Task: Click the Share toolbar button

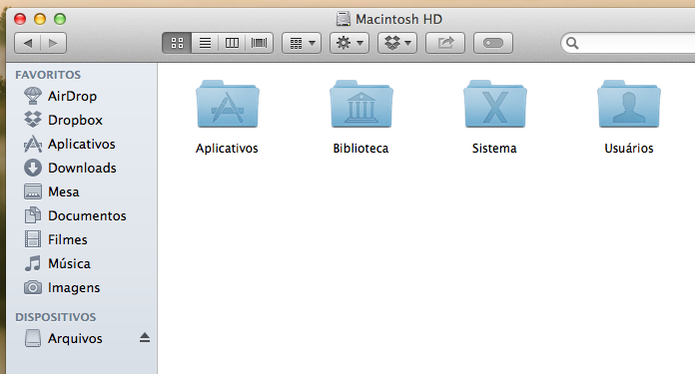Action: coord(445,43)
